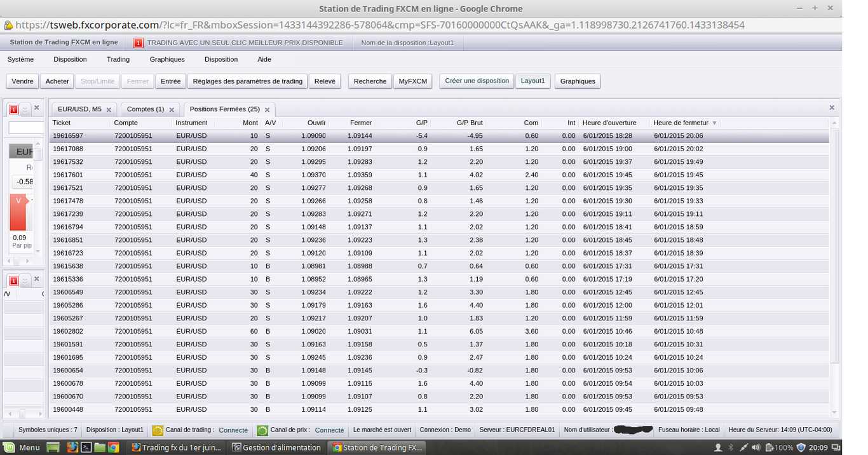Open Firefox from the taskbar launcher
This screenshot has width=868, height=455.
click(72, 447)
